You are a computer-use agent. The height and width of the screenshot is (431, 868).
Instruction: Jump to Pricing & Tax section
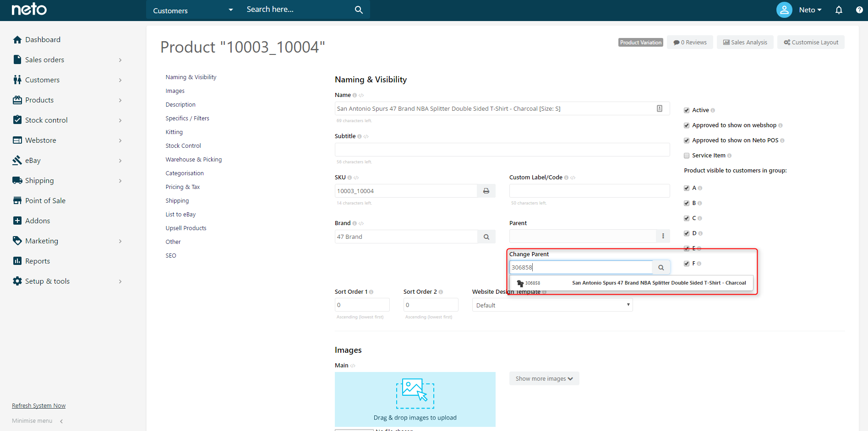pos(183,187)
